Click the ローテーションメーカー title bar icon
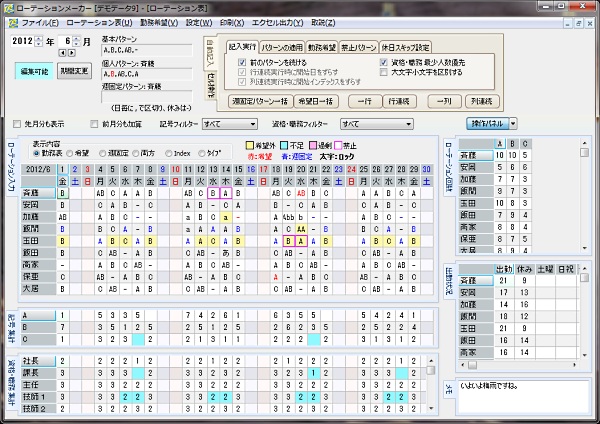 (x=8, y=8)
